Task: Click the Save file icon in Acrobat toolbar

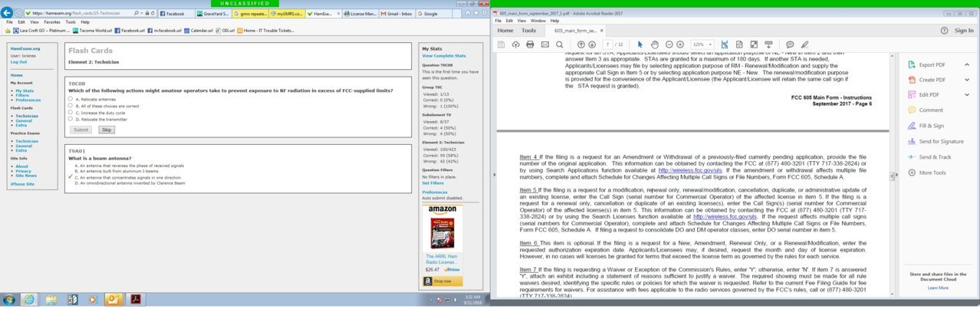Action: (x=502, y=44)
